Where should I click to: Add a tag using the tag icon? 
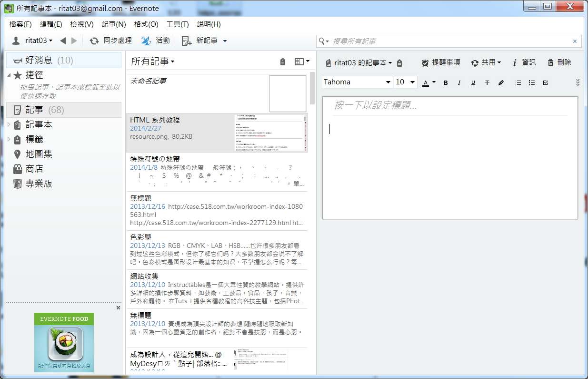tap(399, 63)
